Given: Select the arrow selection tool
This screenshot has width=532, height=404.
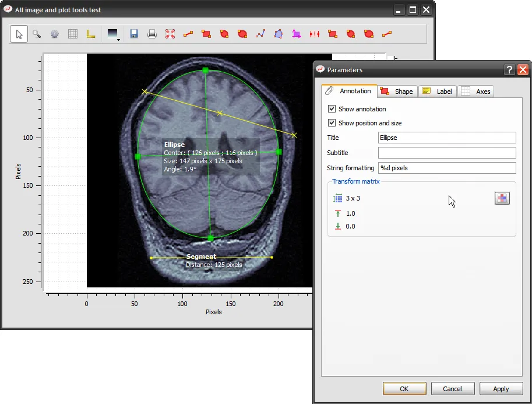Looking at the screenshot, I should click(19, 34).
